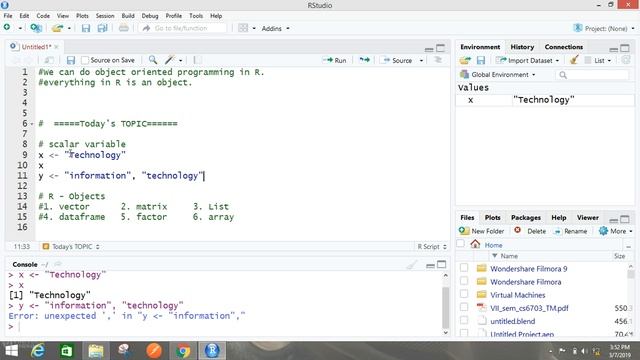The image size is (640, 360).
Task: Switch to the History tab
Action: click(522, 47)
